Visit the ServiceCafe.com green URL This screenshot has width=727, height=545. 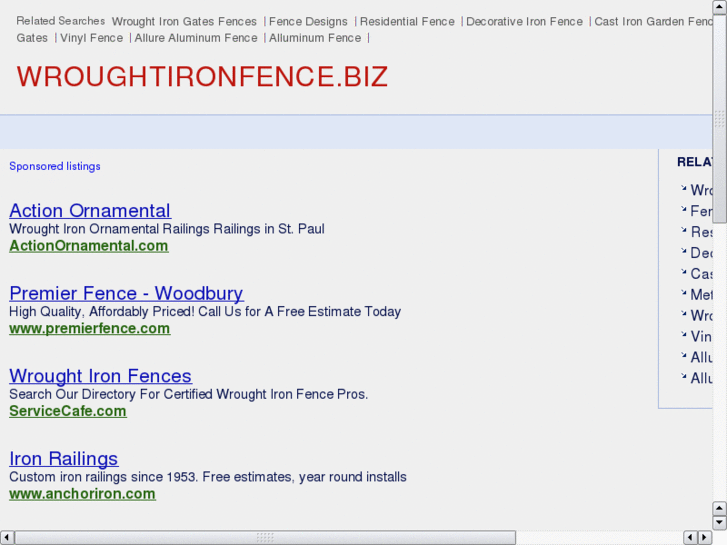click(68, 411)
